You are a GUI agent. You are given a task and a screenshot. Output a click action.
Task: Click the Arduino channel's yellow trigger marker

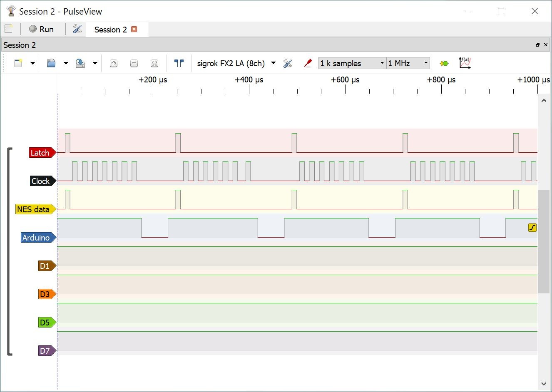532,228
